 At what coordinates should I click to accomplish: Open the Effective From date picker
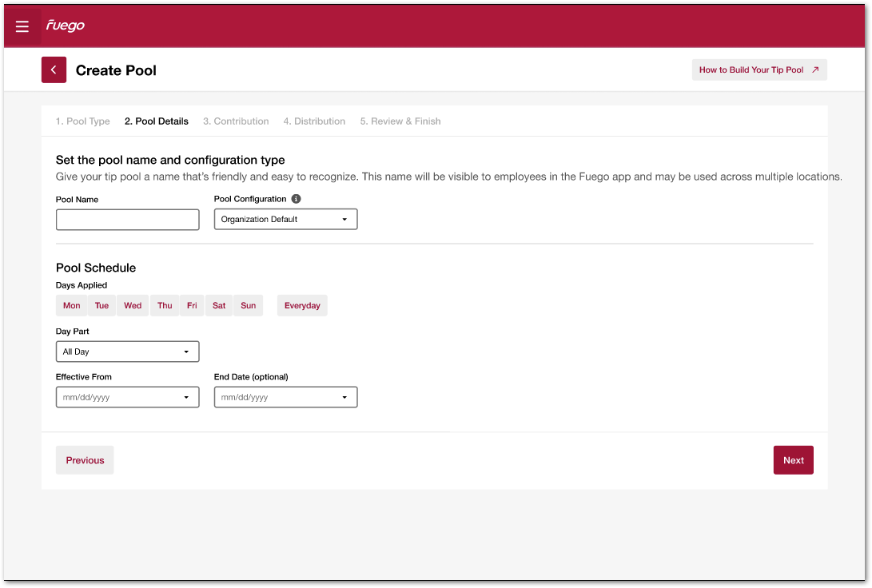tap(127, 397)
